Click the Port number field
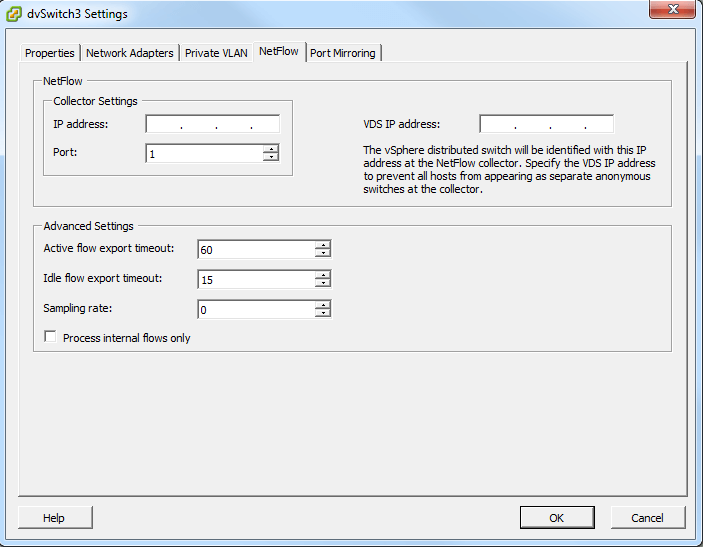Viewport: 703px width, 547px height. tap(204, 154)
